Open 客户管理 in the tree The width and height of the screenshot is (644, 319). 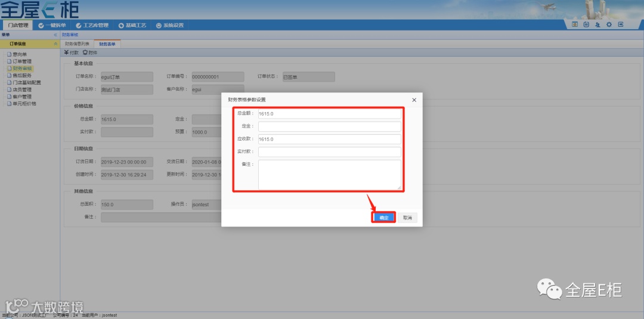coord(22,97)
